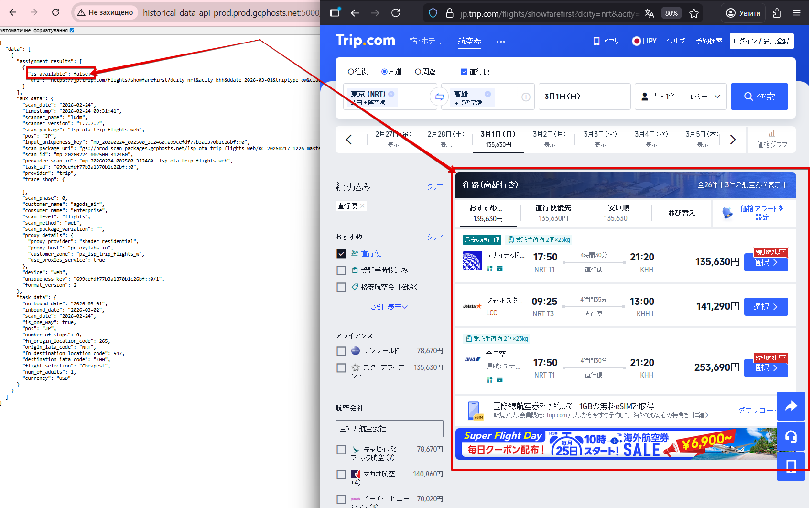
Task: Click the 検索 search button
Action: pos(759,97)
